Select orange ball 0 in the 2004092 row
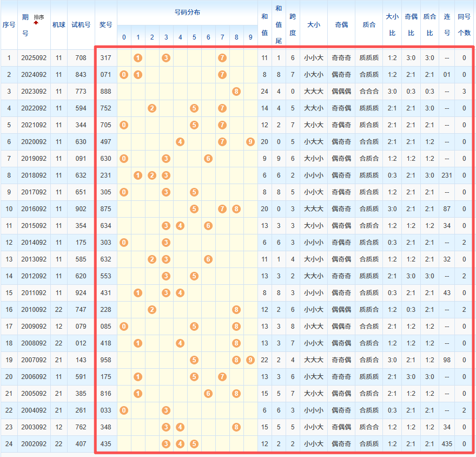 [x=124, y=410]
